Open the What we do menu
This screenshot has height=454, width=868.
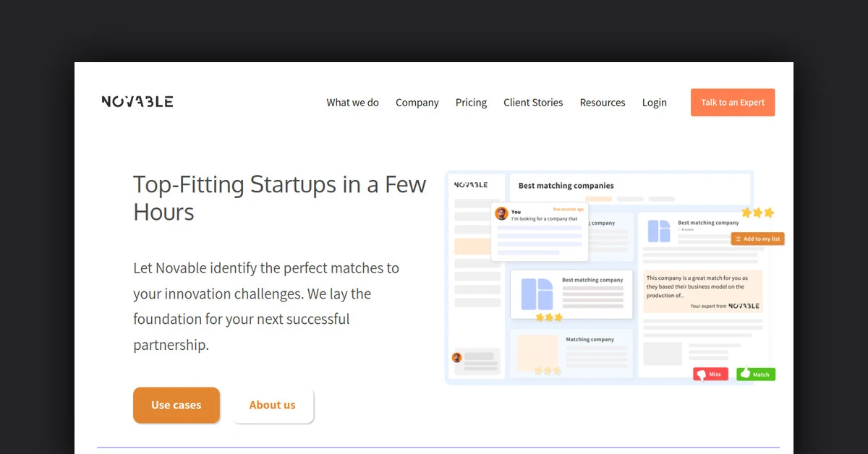[x=352, y=103]
